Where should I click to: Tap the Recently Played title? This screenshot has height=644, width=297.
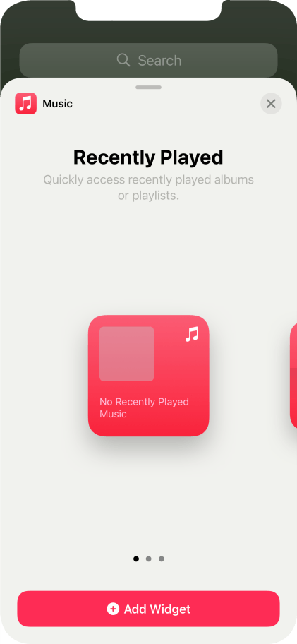148,157
